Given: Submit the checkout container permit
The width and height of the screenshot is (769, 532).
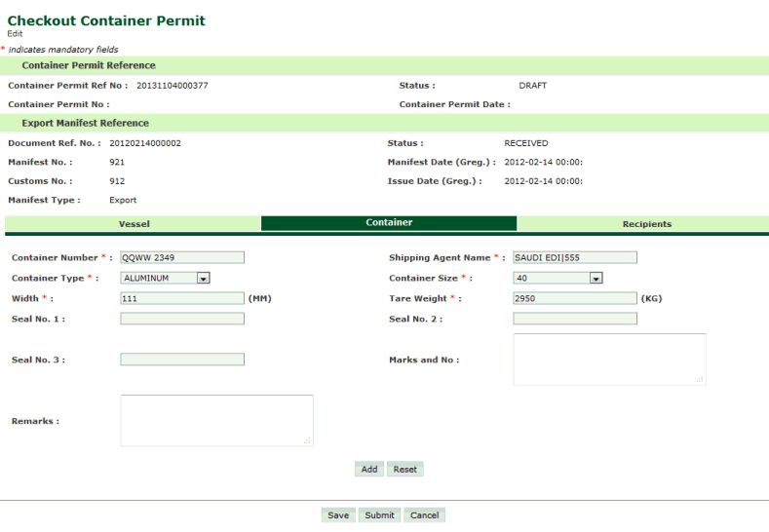Looking at the screenshot, I should [379, 515].
